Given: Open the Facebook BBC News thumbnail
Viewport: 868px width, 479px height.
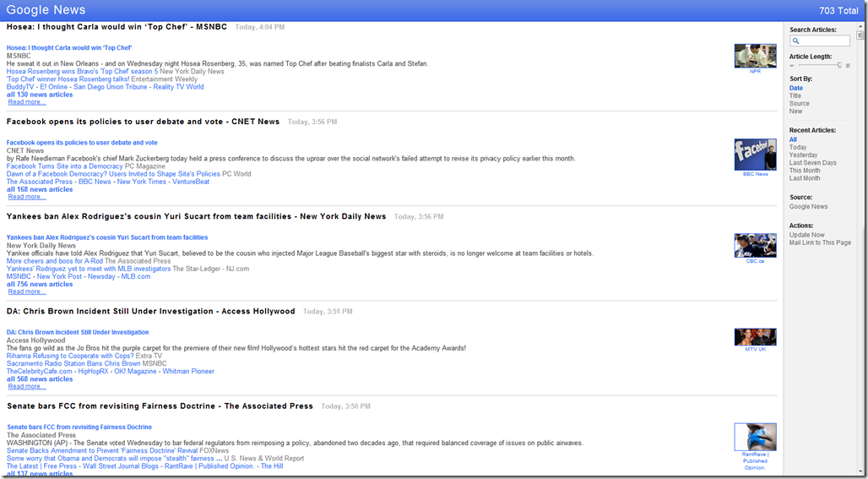Looking at the screenshot, I should pyautogui.click(x=755, y=155).
